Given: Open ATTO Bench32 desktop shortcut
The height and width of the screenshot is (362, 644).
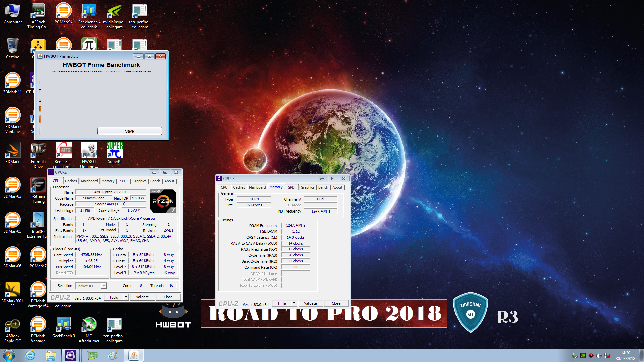Looking at the screenshot, I should [64, 155].
